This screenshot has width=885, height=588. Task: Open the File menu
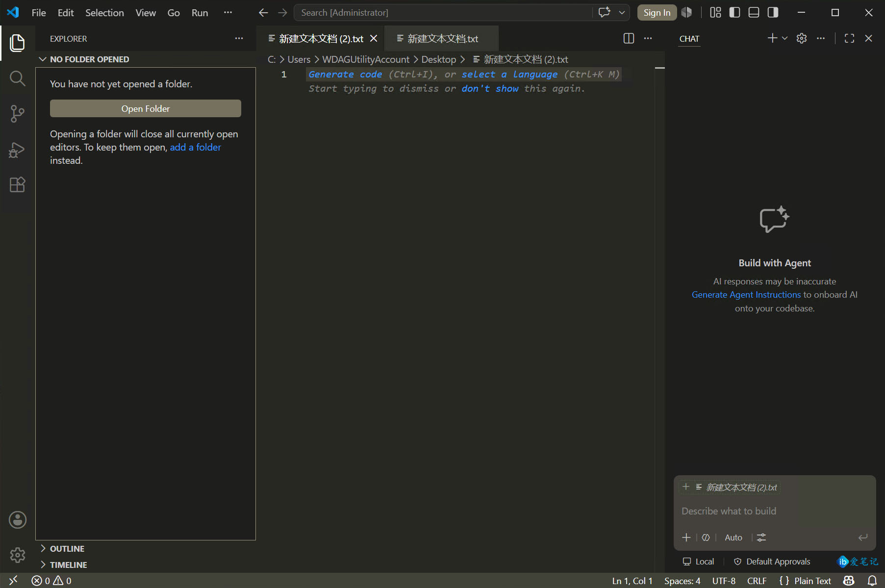point(39,13)
